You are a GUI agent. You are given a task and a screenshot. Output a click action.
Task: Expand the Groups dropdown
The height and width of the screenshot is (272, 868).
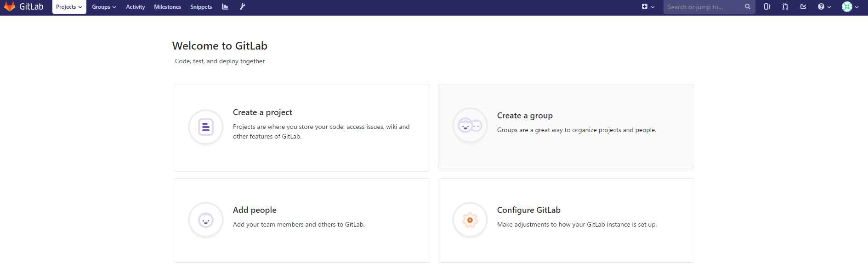(104, 7)
